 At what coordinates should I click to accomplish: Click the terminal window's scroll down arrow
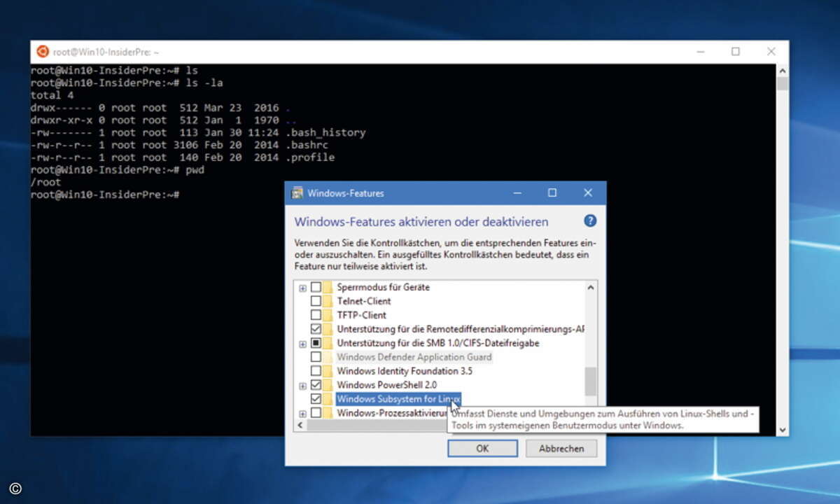pos(783,430)
